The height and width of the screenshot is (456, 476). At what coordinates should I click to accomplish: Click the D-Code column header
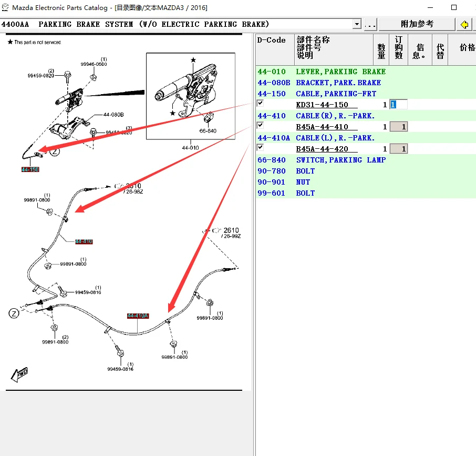tap(275, 49)
